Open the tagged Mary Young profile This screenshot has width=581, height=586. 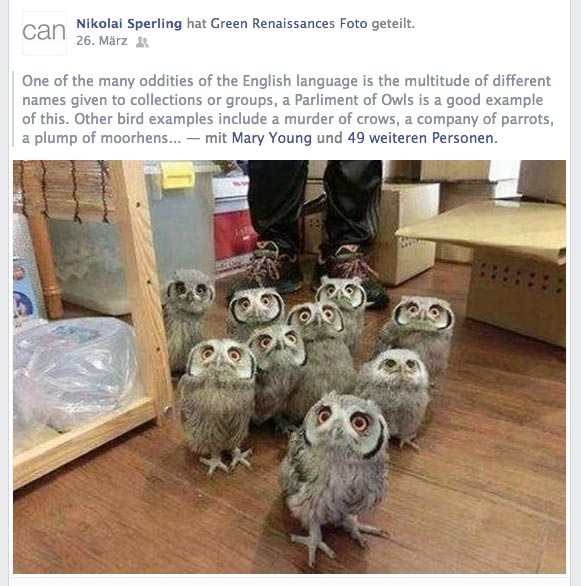pyautogui.click(x=272, y=138)
